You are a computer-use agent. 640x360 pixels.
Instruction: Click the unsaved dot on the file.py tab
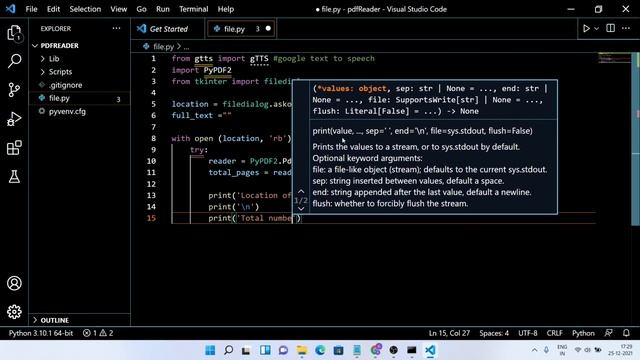268,29
